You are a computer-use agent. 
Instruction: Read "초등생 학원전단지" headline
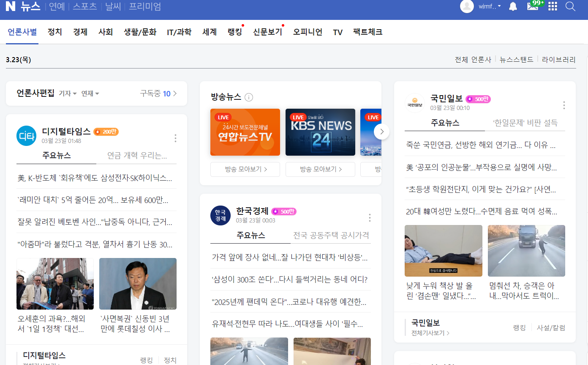tap(481, 189)
